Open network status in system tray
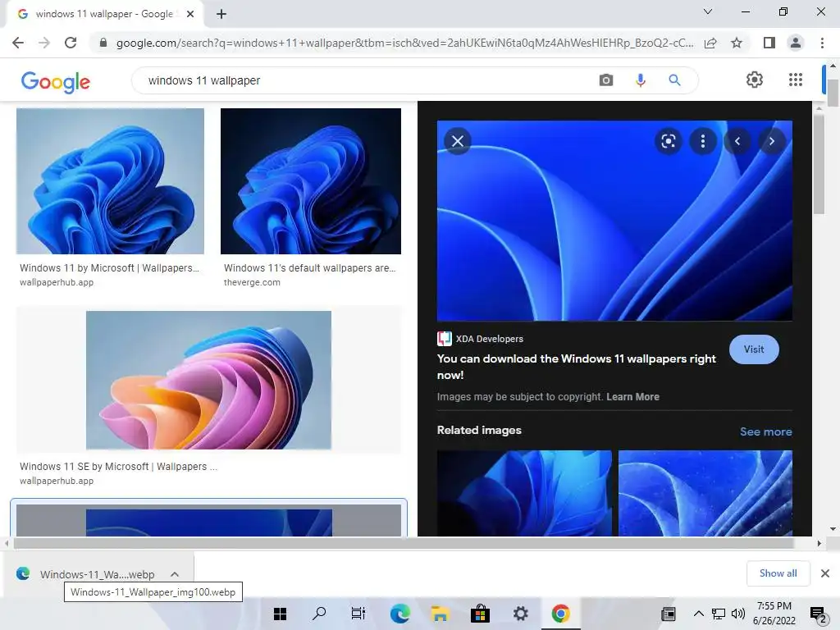840x630 pixels. [719, 614]
